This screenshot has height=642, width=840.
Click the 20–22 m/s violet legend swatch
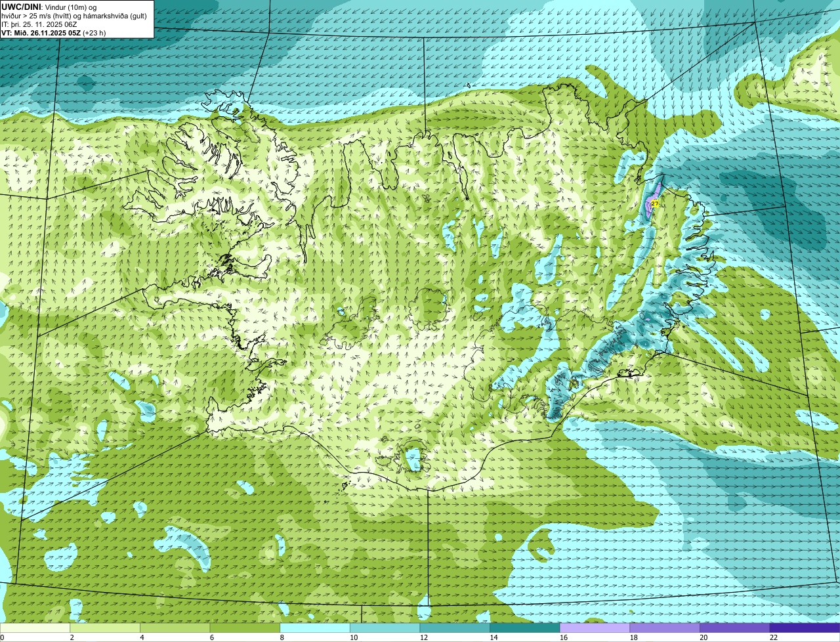point(735,628)
